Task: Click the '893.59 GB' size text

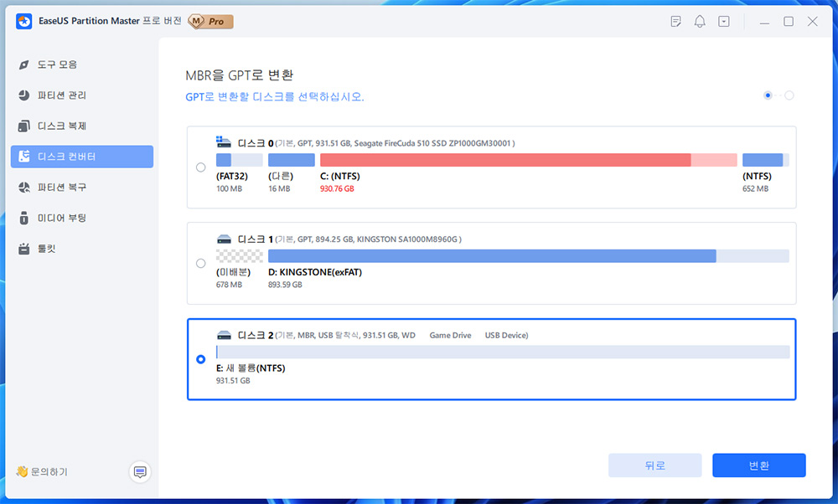Action: [x=285, y=285]
